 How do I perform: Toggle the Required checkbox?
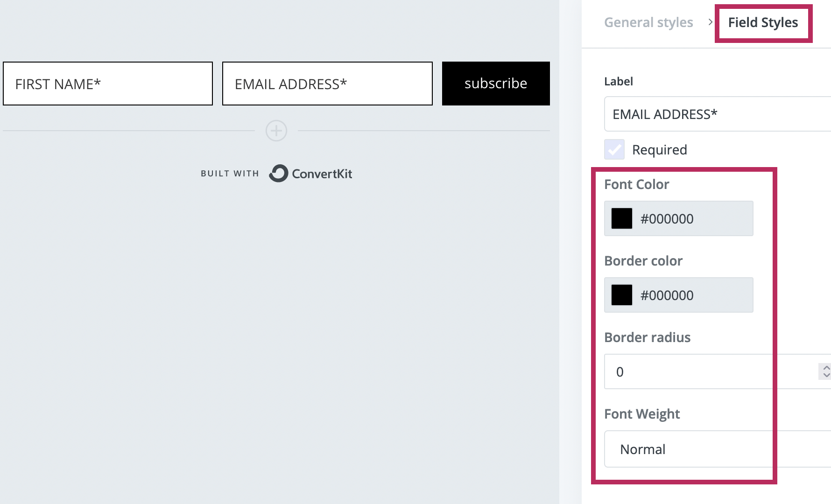pyautogui.click(x=614, y=150)
